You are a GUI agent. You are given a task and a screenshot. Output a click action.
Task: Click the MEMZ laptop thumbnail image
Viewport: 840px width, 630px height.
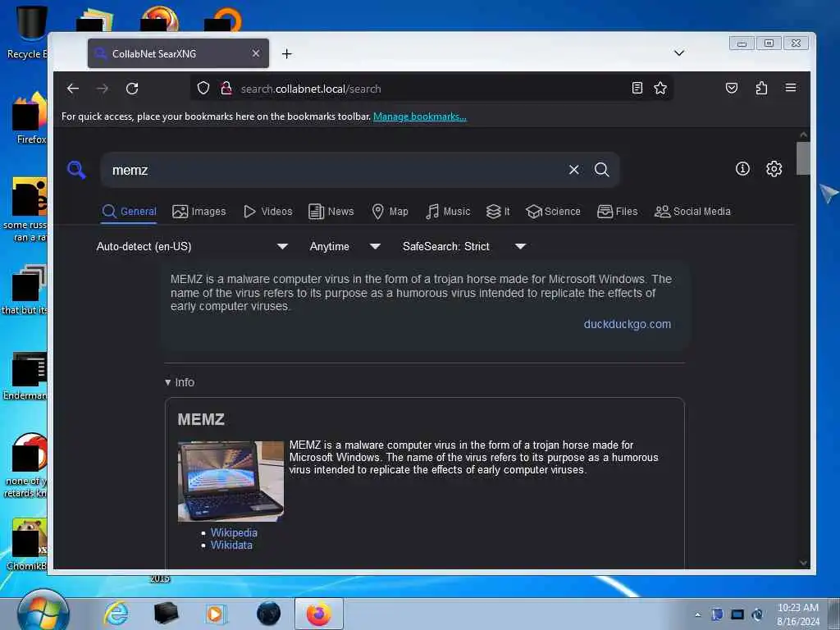point(231,481)
